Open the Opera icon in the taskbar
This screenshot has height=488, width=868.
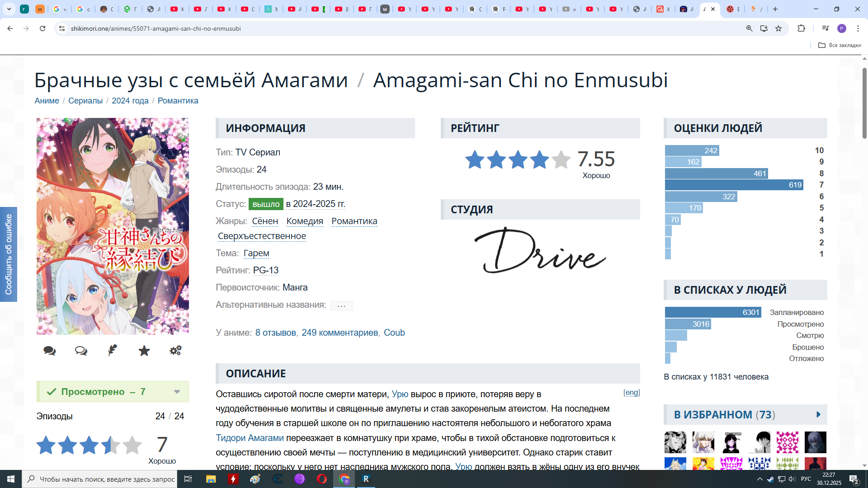pyautogui.click(x=321, y=479)
